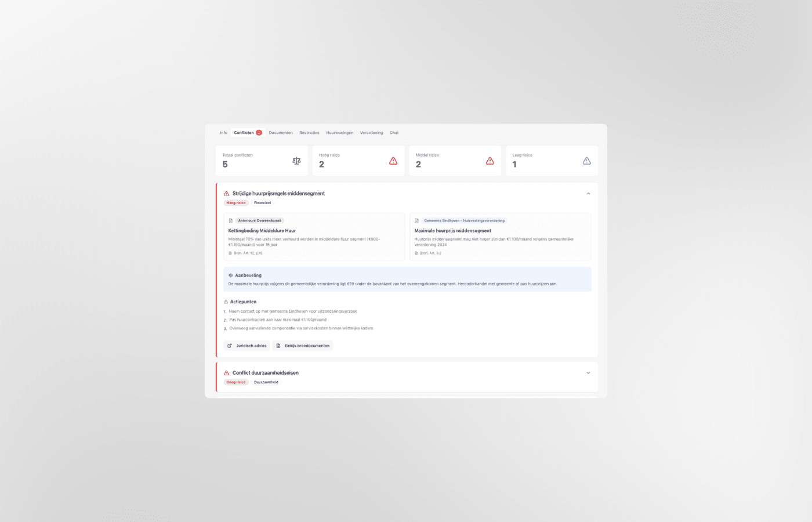The height and width of the screenshot is (522, 812).
Task: Click Hoog risico badge under Conflict duurzaamheidseisen
Action: click(x=236, y=382)
